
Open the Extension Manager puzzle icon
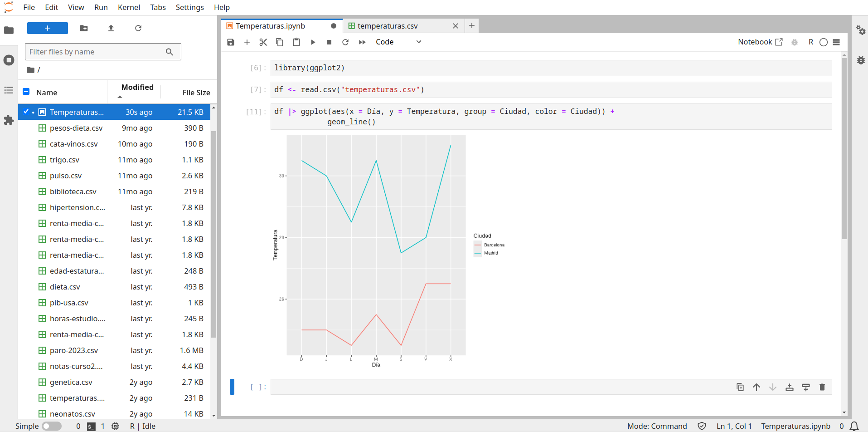point(9,120)
